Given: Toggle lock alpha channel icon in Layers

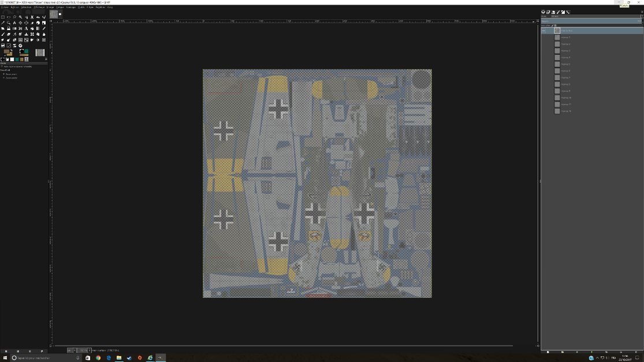Looking at the screenshot, I should tap(555, 25).
